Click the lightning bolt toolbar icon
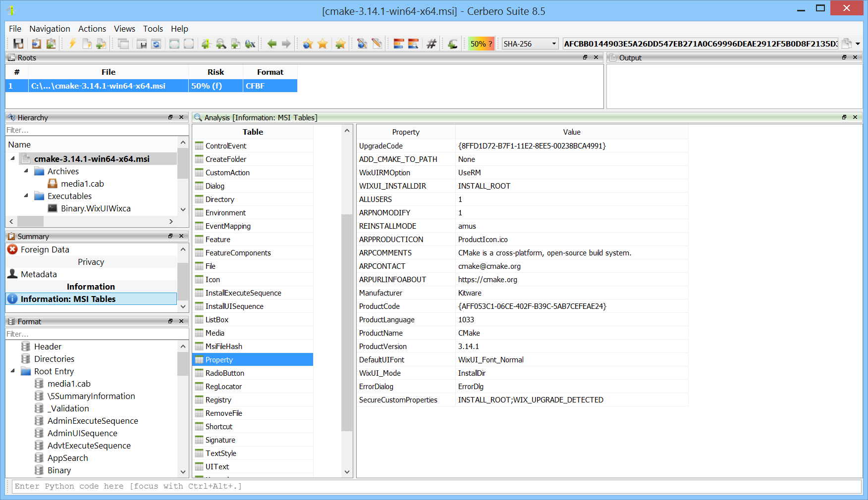The width and height of the screenshot is (868, 500). 72,44
